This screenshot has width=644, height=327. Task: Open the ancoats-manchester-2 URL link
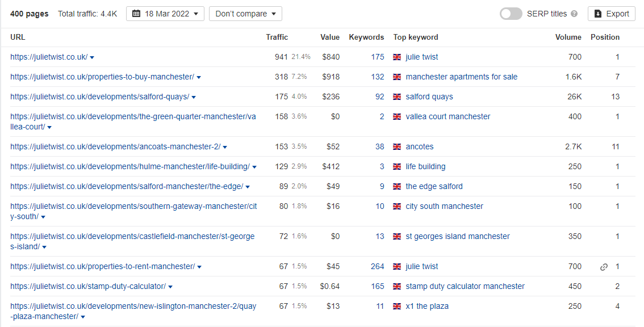[115, 146]
